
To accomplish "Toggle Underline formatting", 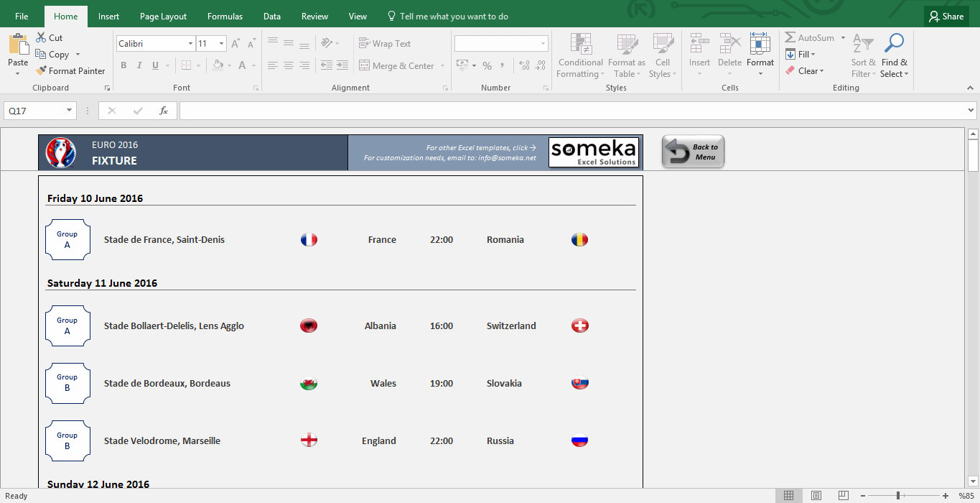I will tap(155, 65).
